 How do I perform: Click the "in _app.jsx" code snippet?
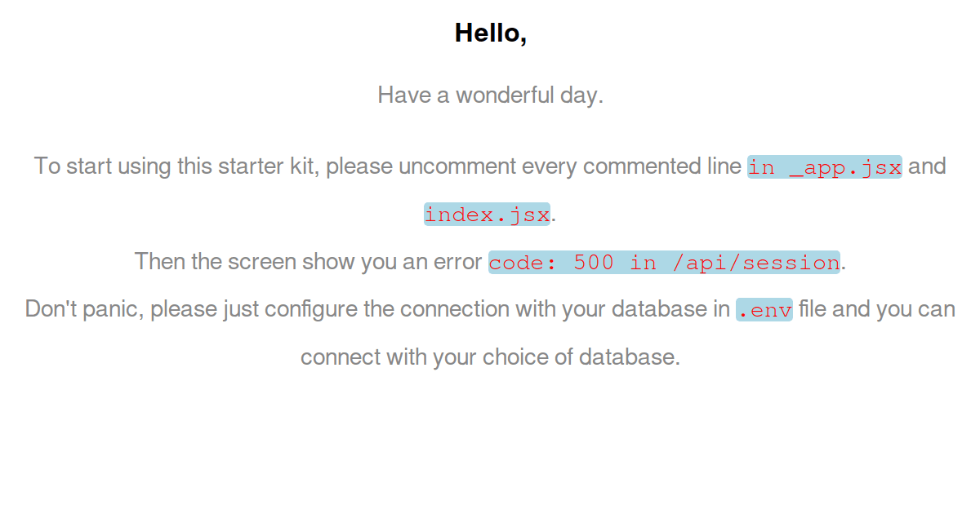click(x=824, y=167)
